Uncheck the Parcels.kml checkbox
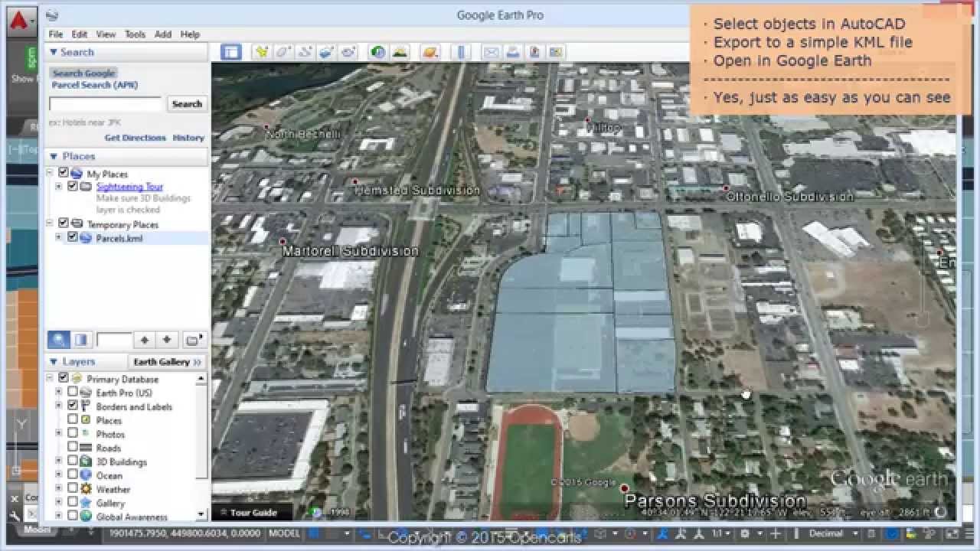980x551 pixels. (73, 237)
